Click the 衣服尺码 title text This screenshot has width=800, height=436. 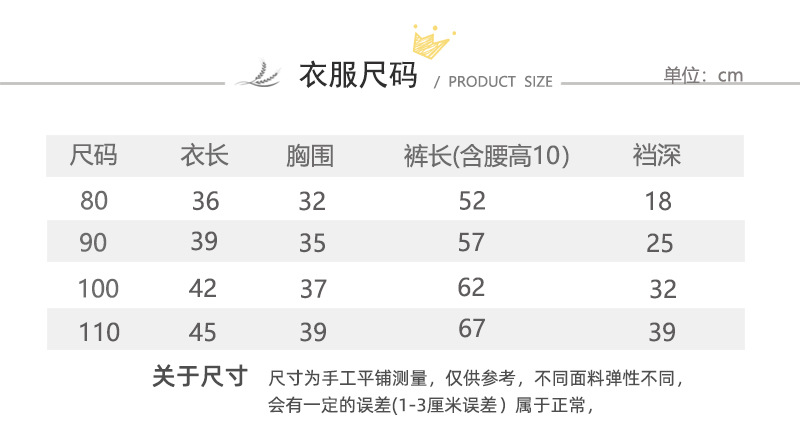pyautogui.click(x=358, y=76)
